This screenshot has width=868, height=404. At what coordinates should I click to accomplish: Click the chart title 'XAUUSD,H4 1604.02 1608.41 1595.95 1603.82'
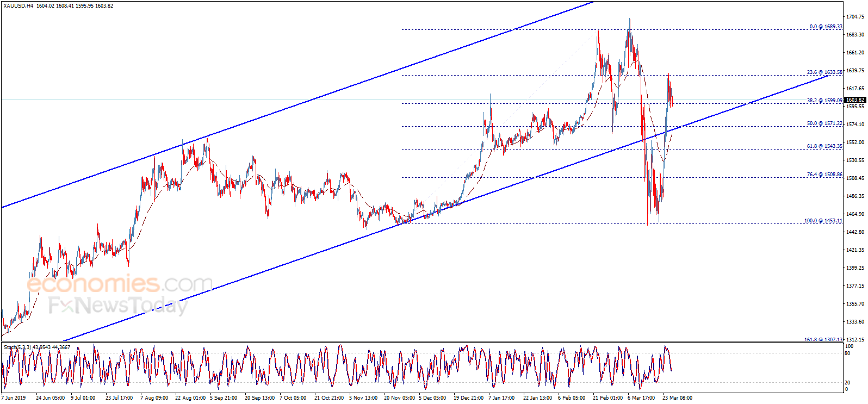[x=58, y=6]
